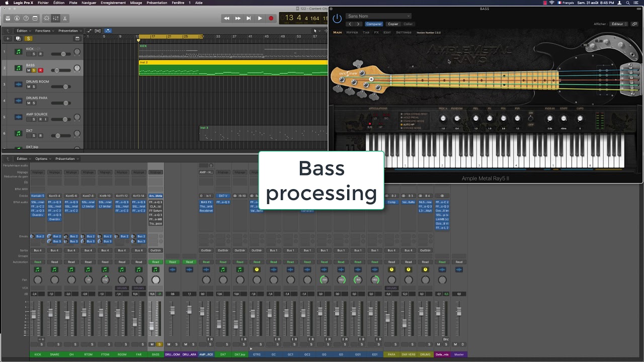Viewport: 644px width, 362px height.
Task: Open the Apple menu
Action: [6, 3]
